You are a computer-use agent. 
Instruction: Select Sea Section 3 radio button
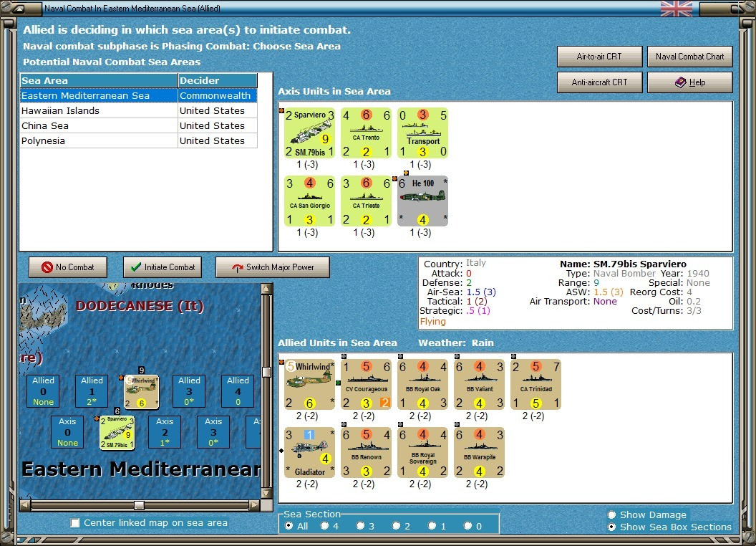[360, 526]
